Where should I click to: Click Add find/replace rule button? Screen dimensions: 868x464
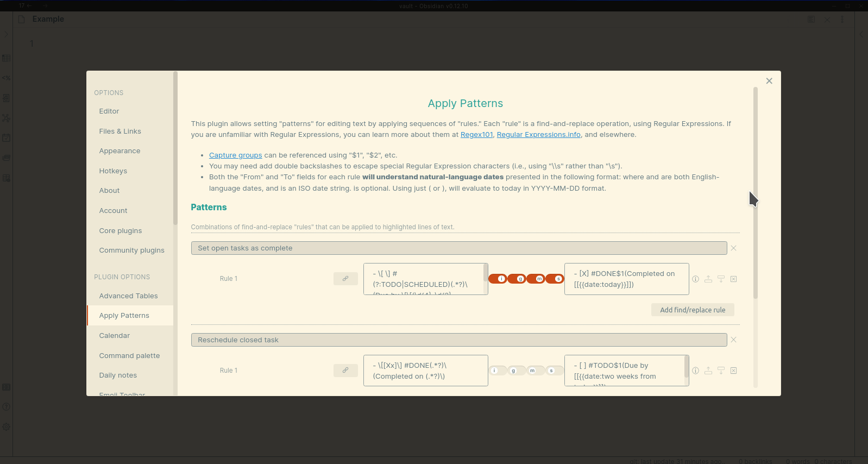click(x=693, y=310)
